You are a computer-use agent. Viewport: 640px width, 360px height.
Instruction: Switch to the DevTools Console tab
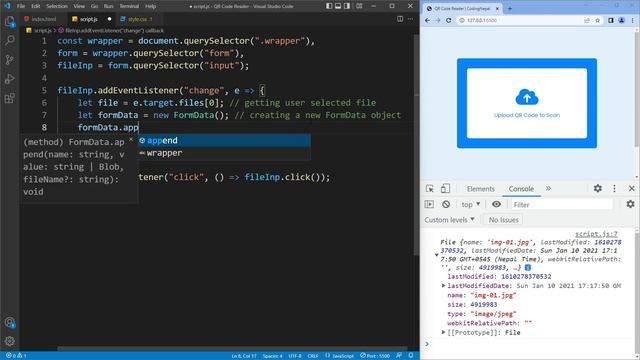click(521, 189)
